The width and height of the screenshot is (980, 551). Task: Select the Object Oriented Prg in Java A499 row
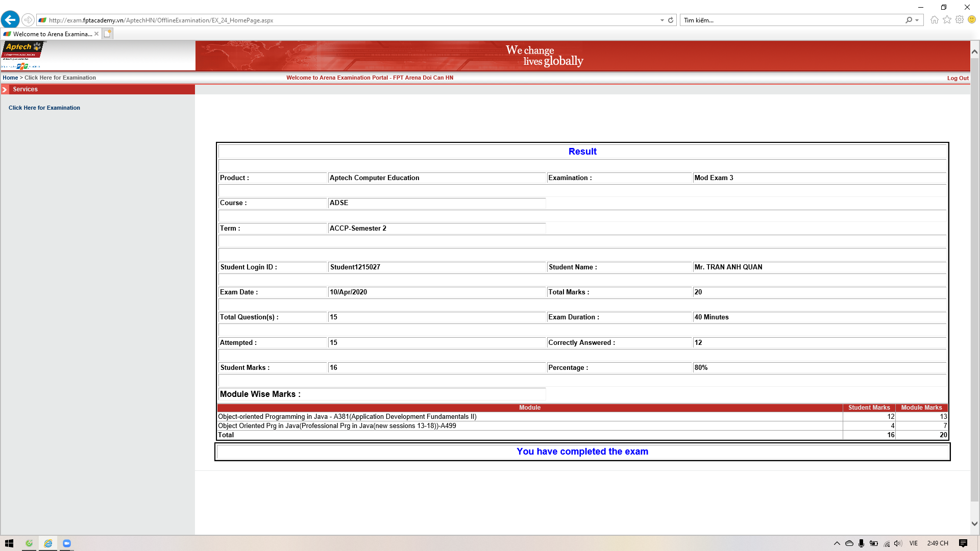582,426
